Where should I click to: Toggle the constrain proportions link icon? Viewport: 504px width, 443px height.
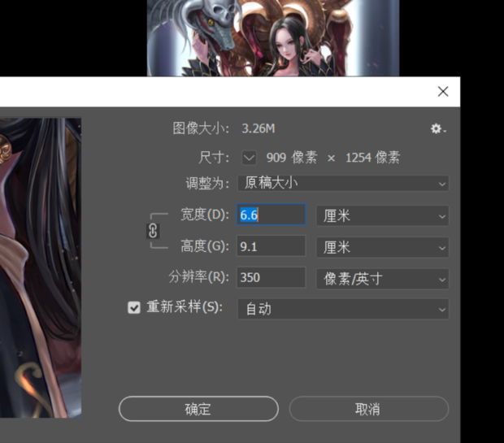[x=153, y=231]
